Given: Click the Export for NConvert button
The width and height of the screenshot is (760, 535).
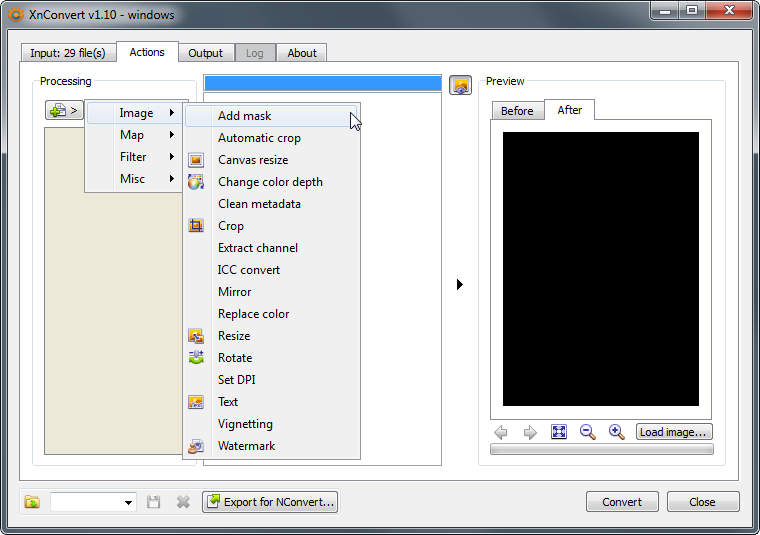Looking at the screenshot, I should coord(270,502).
